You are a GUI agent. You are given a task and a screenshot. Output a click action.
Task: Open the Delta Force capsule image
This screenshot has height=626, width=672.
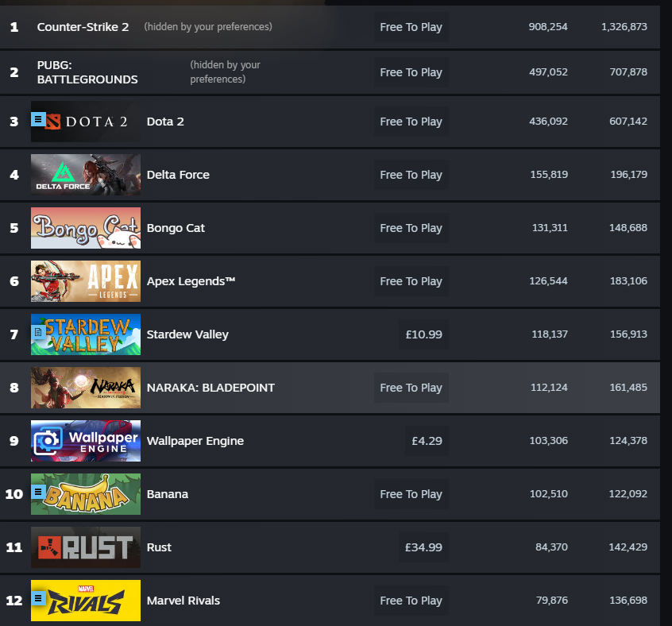tap(86, 175)
